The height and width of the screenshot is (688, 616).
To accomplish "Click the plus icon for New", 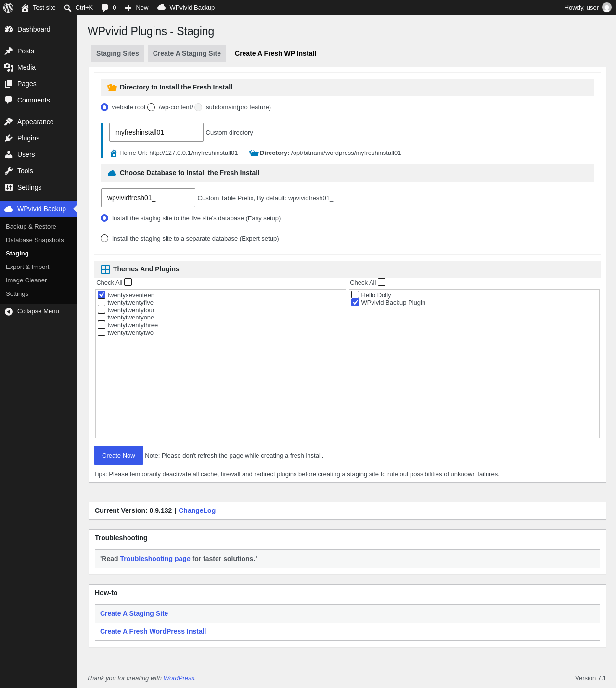I will pos(128,8).
